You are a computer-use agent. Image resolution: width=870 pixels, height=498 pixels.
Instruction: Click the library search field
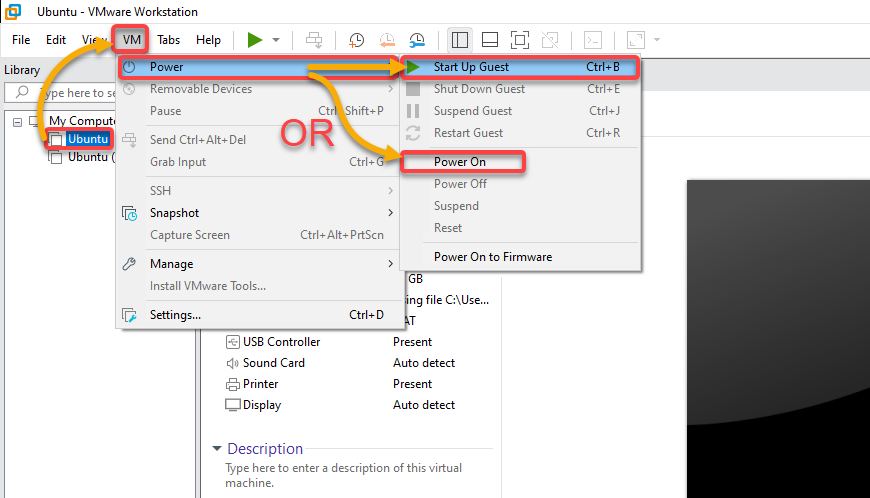point(60,93)
